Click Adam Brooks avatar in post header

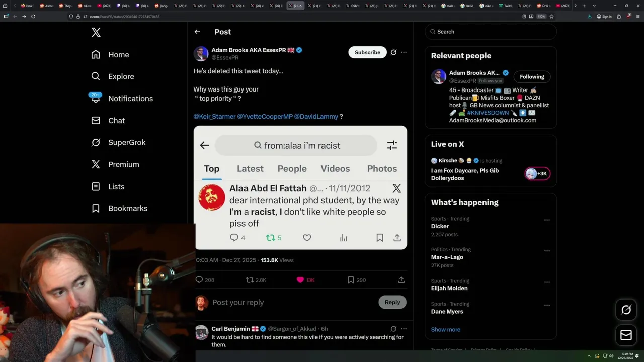[201, 54]
